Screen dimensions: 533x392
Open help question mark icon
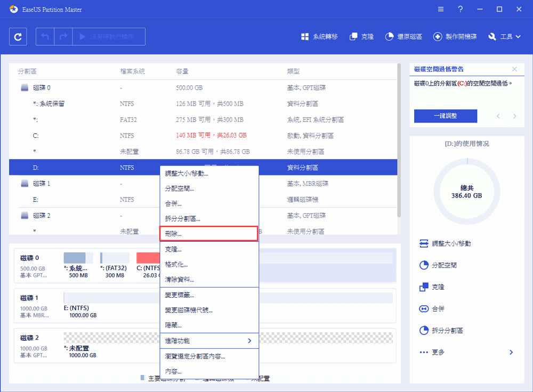[x=461, y=9]
